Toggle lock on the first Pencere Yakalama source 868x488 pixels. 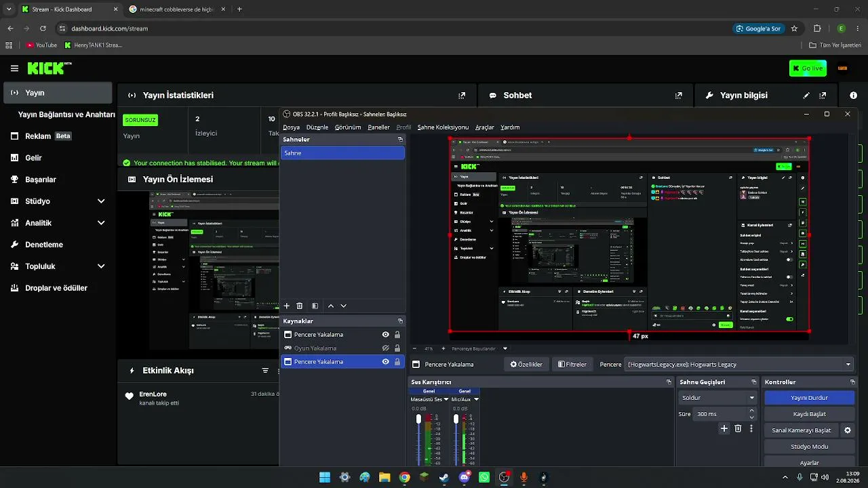pyautogui.click(x=397, y=335)
